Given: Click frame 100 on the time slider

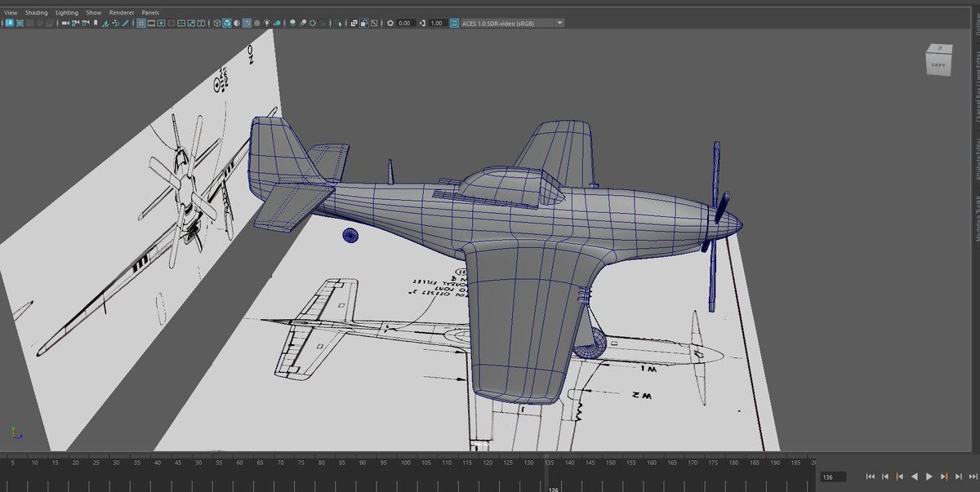Looking at the screenshot, I should click(405, 463).
